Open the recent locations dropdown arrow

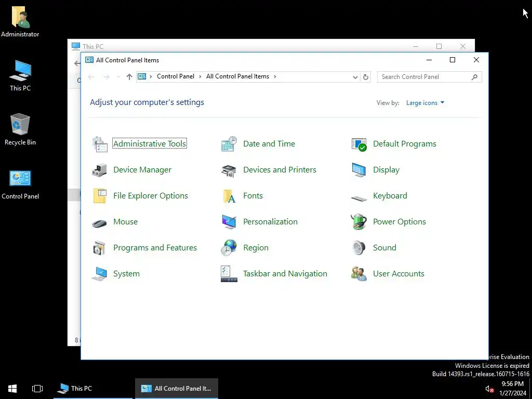tap(118, 77)
